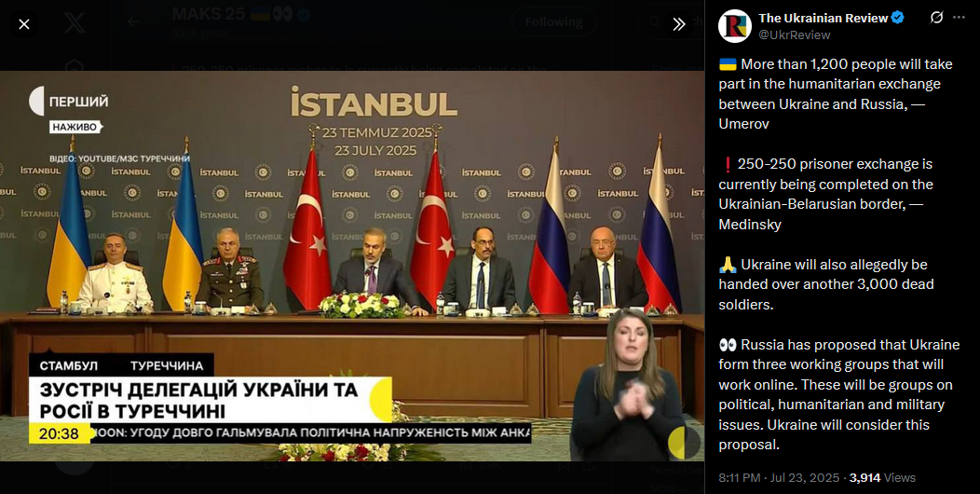Collapse the side panel with the double chevron
This screenshot has width=980, height=494.
pyautogui.click(x=679, y=24)
